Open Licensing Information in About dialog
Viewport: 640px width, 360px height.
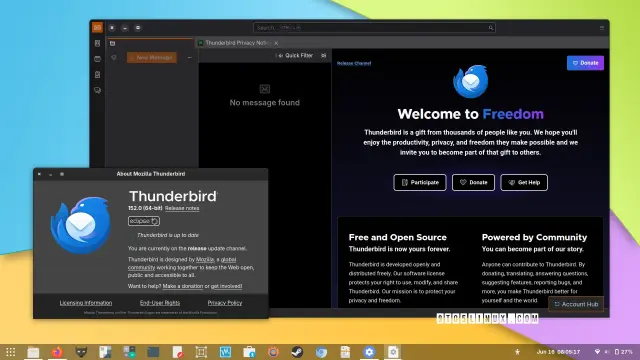click(x=86, y=303)
